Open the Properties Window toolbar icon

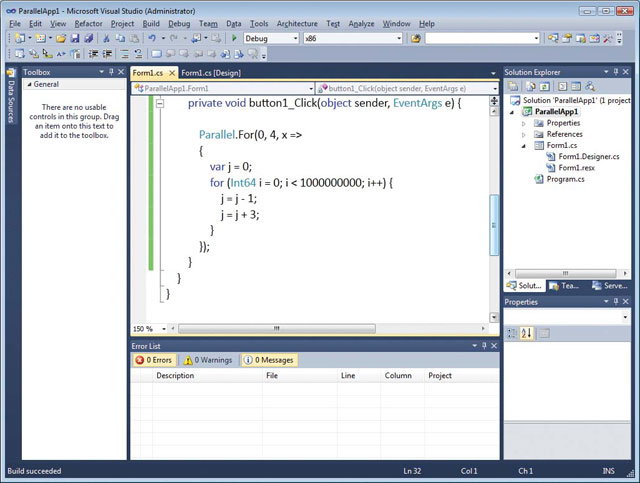point(567,38)
